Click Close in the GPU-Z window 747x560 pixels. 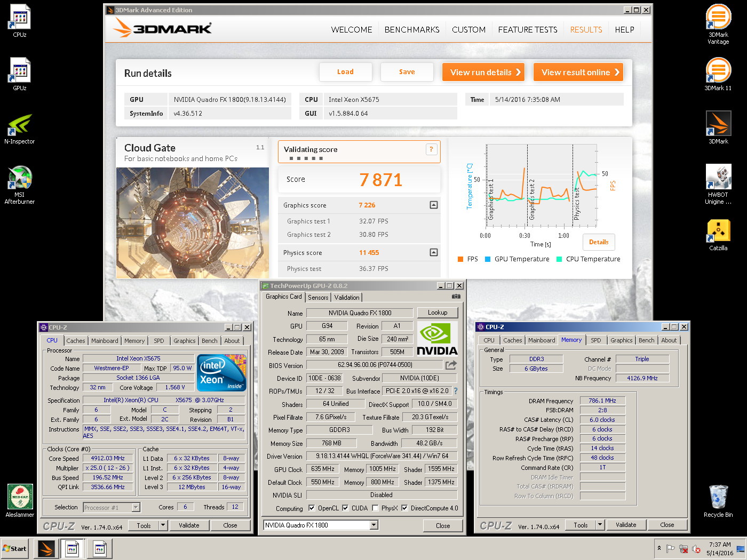(443, 526)
